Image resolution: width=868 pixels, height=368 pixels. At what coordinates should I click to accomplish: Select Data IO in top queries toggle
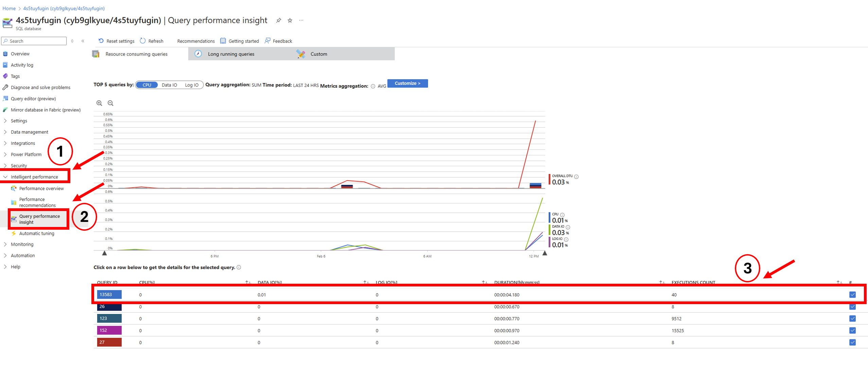click(169, 85)
